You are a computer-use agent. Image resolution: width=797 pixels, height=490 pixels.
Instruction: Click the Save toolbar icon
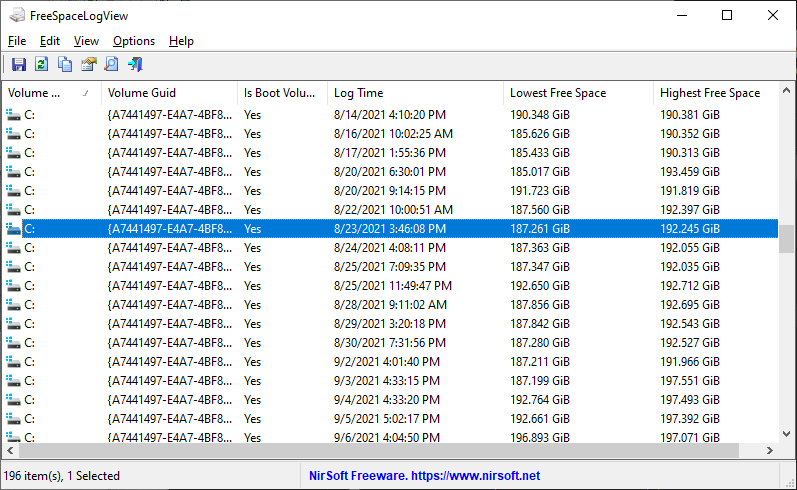pyautogui.click(x=18, y=65)
